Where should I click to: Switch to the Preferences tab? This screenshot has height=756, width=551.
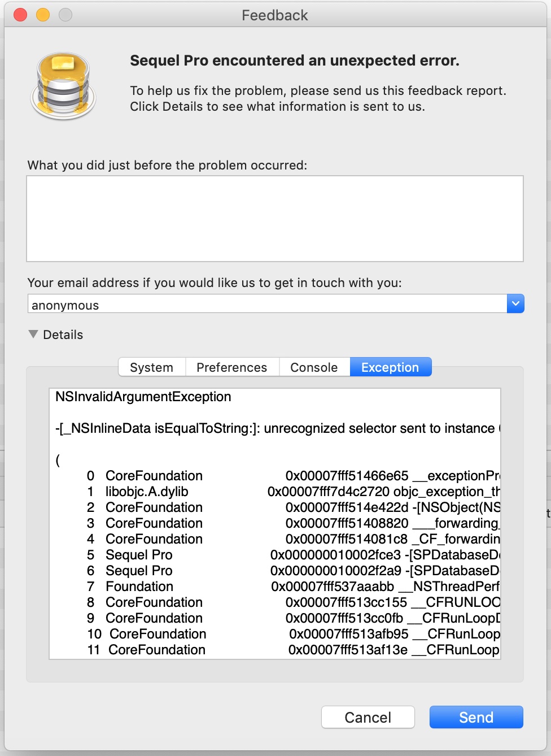pos(232,367)
